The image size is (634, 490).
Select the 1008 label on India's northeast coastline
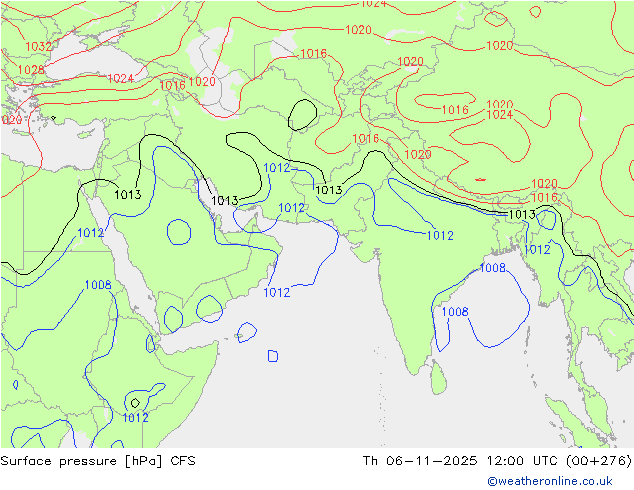492,268
